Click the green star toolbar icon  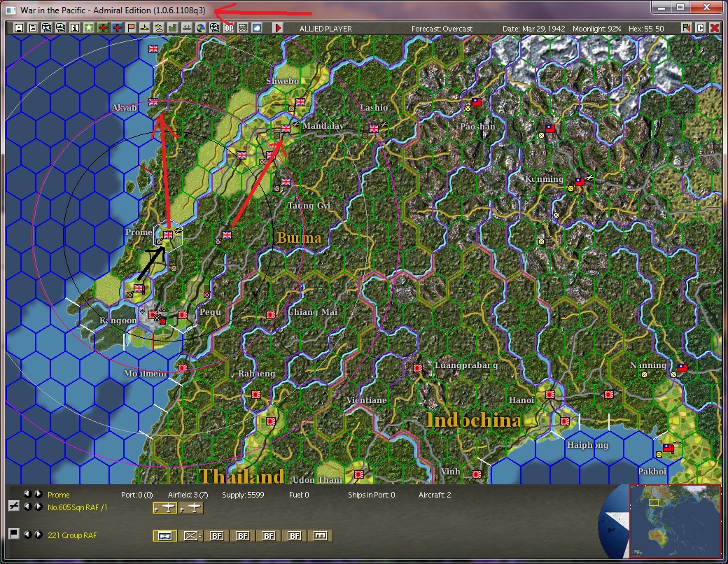pos(89,28)
